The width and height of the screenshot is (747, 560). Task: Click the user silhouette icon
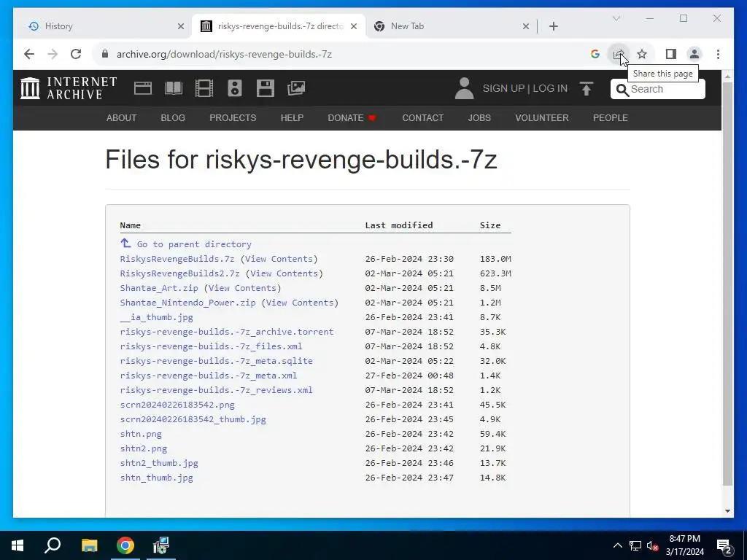pyautogui.click(x=464, y=88)
